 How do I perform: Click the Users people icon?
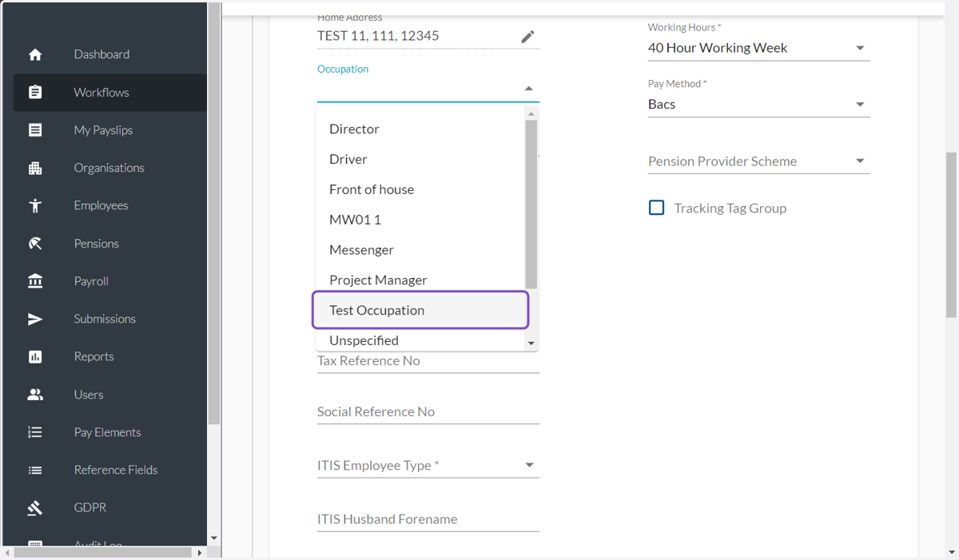[35, 395]
